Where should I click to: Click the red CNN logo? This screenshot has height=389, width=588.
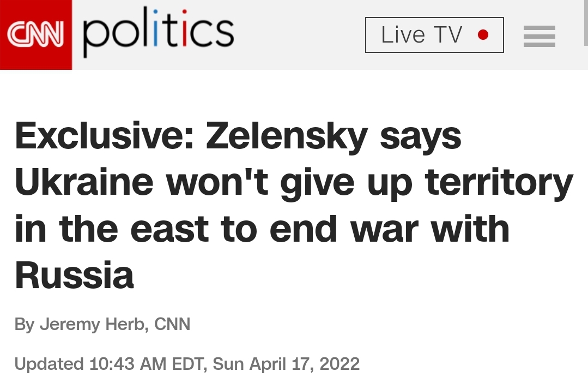point(35,34)
